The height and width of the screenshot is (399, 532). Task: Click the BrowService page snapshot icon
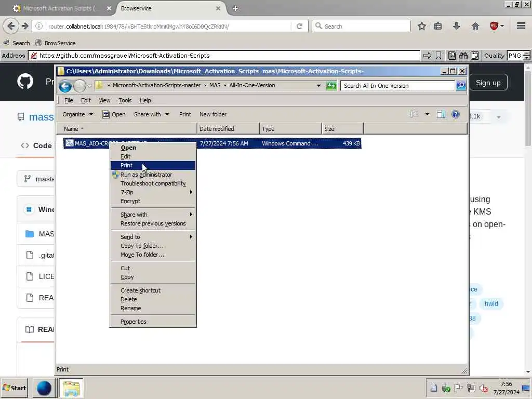coord(452,56)
